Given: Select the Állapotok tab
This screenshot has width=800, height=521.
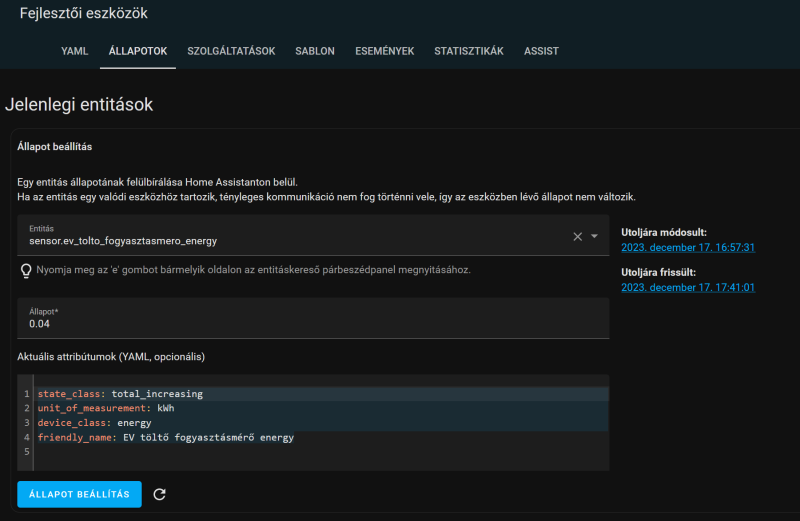Looking at the screenshot, I should (x=138, y=51).
